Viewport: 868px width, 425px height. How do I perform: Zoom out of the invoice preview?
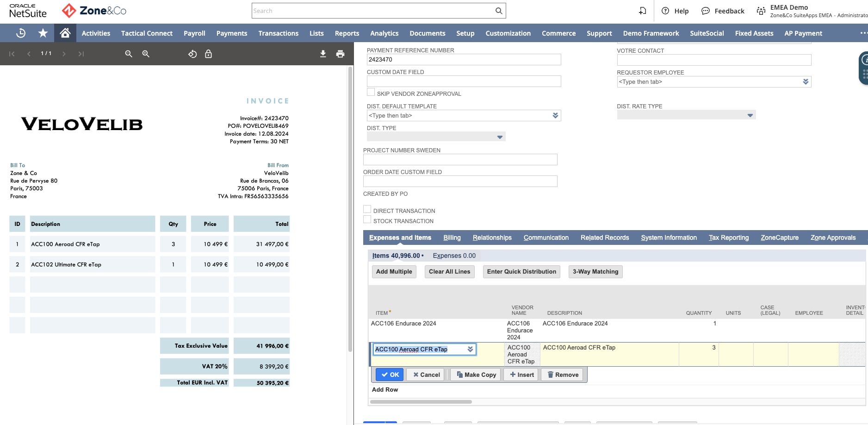point(129,54)
